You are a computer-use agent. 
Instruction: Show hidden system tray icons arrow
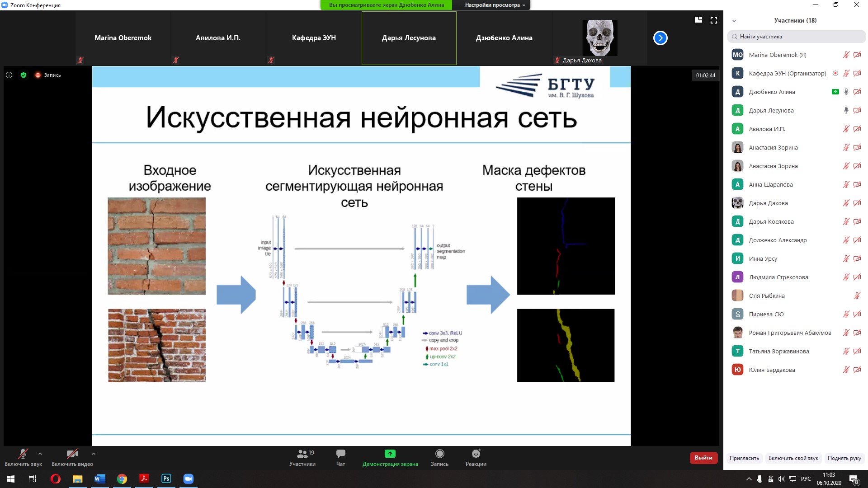tap(749, 479)
